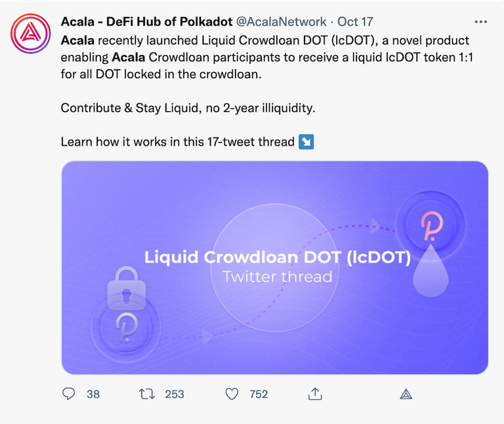Click the Twitter thread subtitle in image

click(278, 277)
